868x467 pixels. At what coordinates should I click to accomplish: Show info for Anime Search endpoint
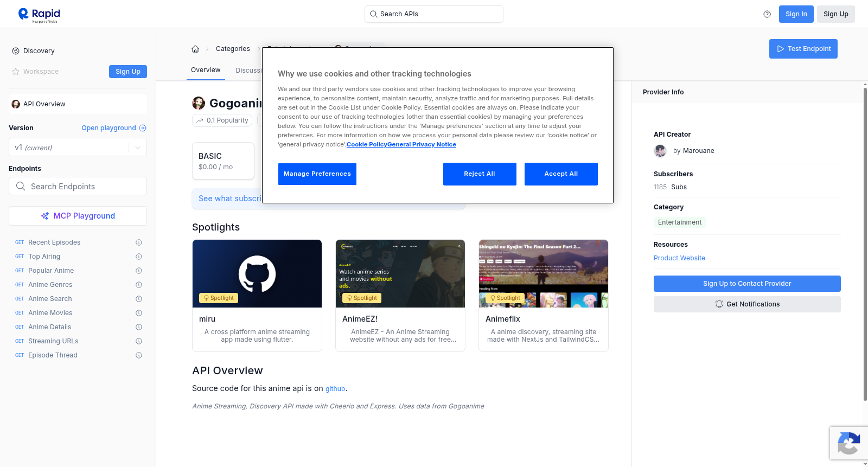(x=139, y=299)
